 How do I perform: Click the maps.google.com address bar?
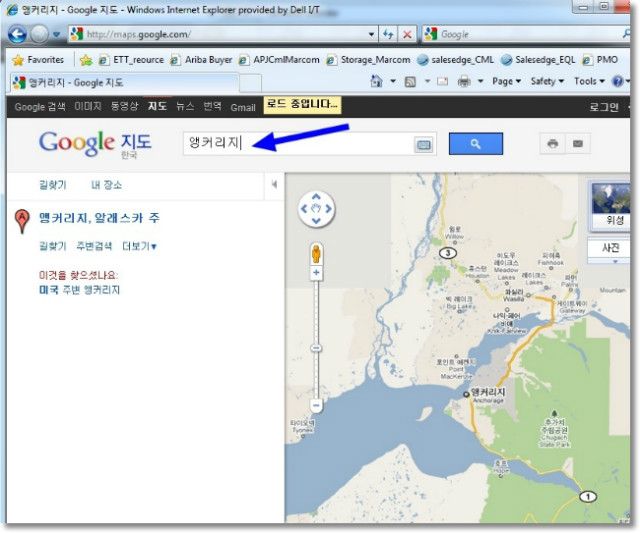click(x=218, y=34)
